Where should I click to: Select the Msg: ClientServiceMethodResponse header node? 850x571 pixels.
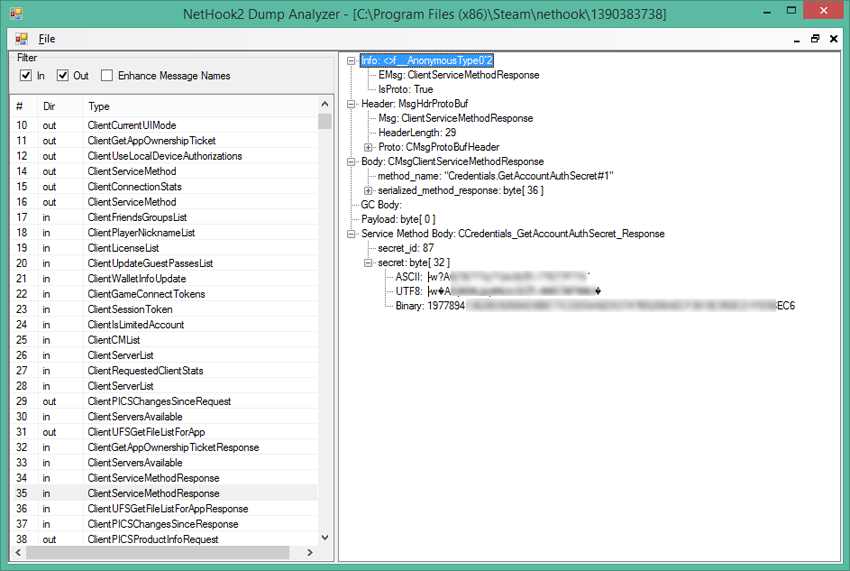point(455,118)
